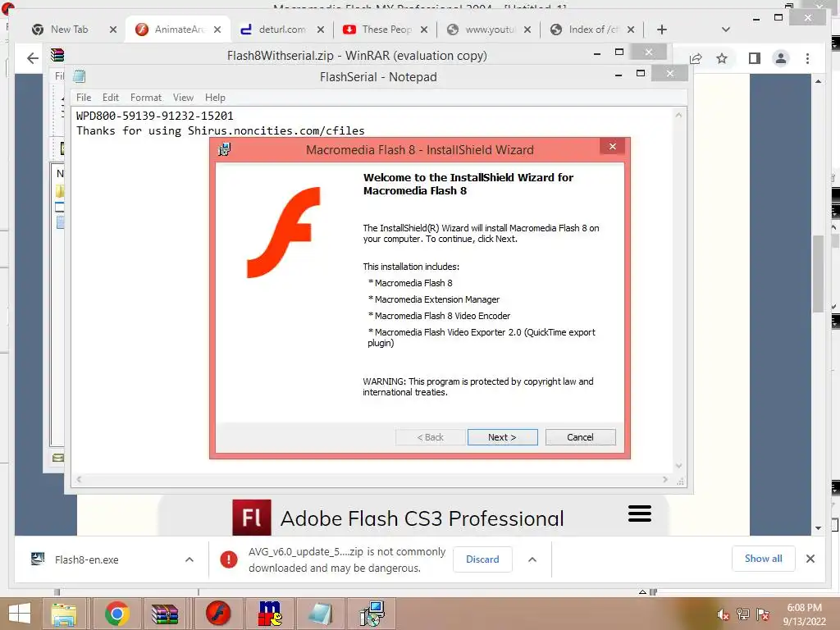Click the line 'Thanks for using Shirus.noncities.com/cfiles'
Image resolution: width=840 pixels, height=630 pixels.
[x=220, y=130]
